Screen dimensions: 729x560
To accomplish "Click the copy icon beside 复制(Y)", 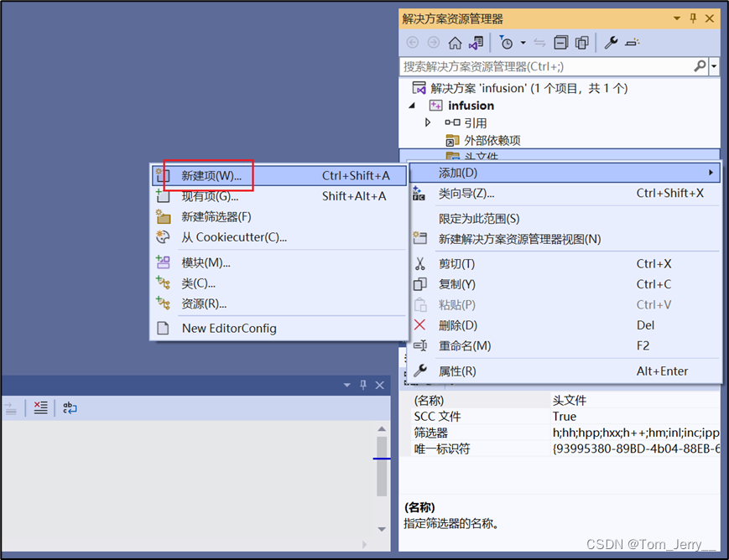I will coord(420,284).
